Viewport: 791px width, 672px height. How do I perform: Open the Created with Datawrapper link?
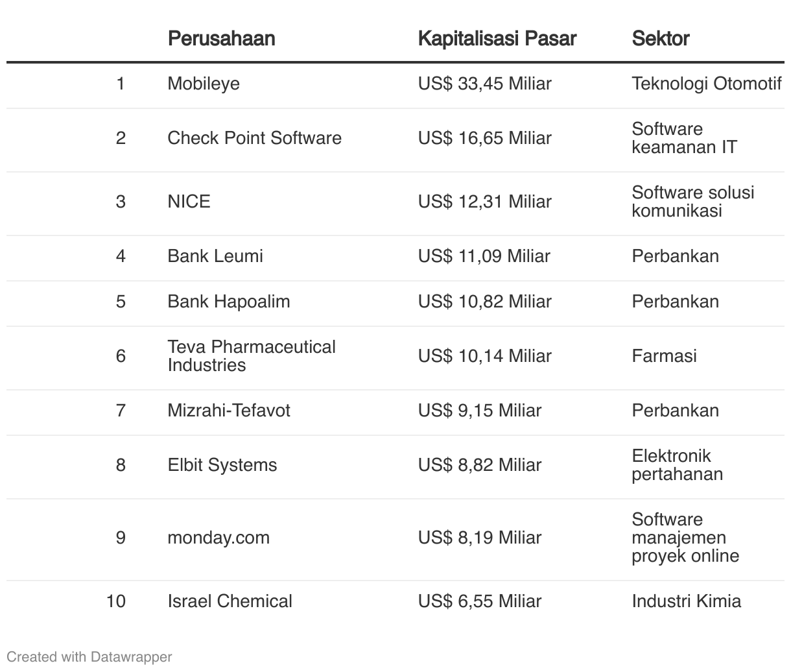[x=89, y=656]
